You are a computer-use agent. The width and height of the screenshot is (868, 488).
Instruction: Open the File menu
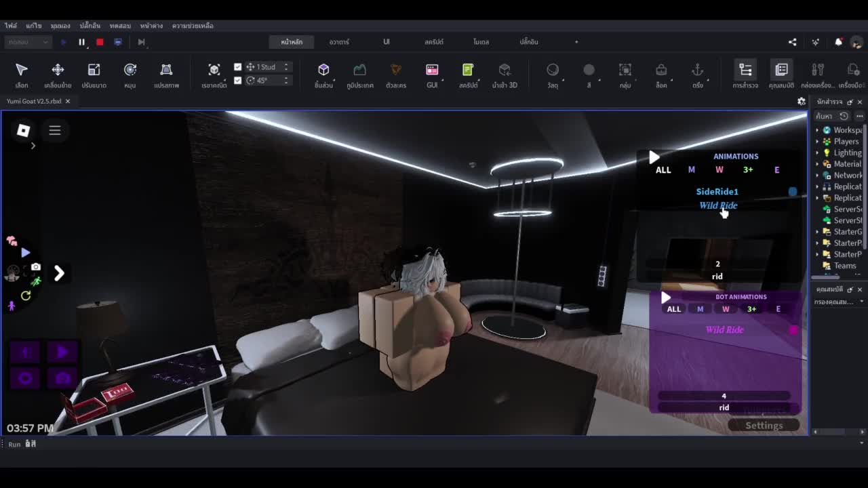click(11, 26)
